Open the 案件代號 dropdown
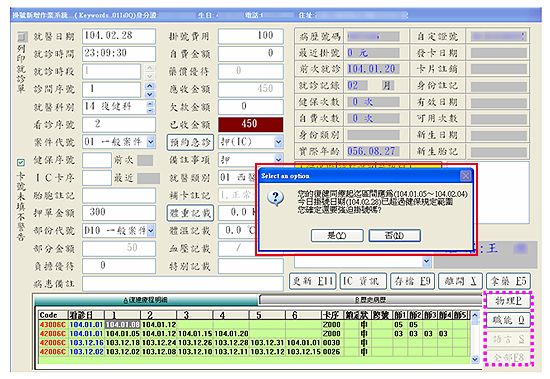 coord(150,142)
